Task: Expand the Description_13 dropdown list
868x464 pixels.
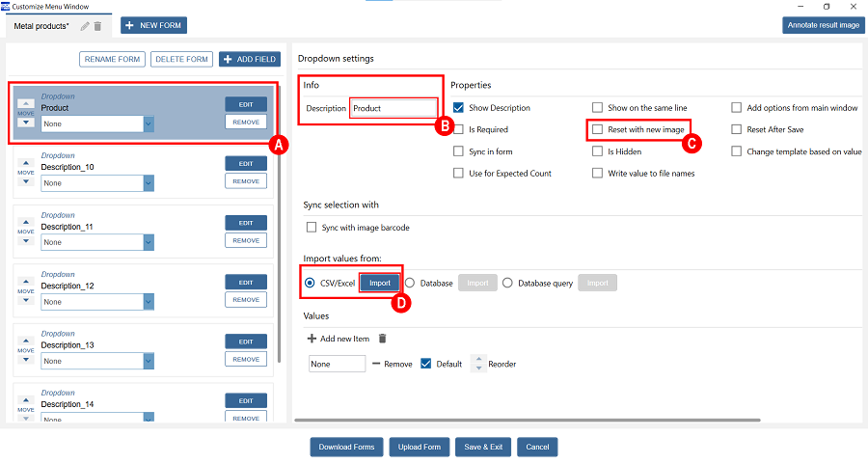Action: point(149,361)
